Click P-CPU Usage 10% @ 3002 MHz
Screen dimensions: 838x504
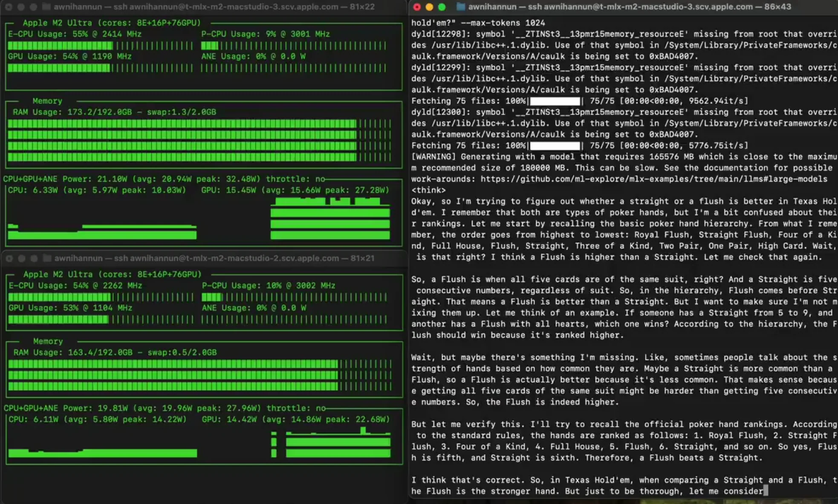[269, 285]
